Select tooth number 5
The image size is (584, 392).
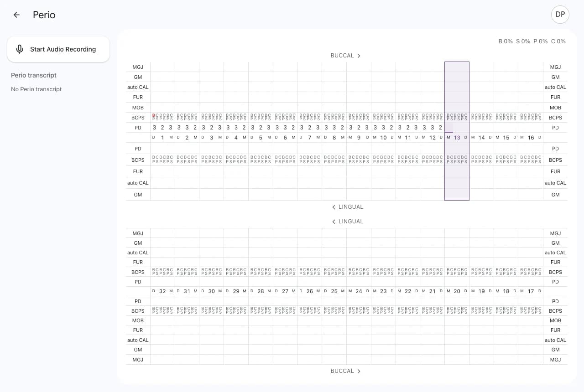[x=261, y=138]
